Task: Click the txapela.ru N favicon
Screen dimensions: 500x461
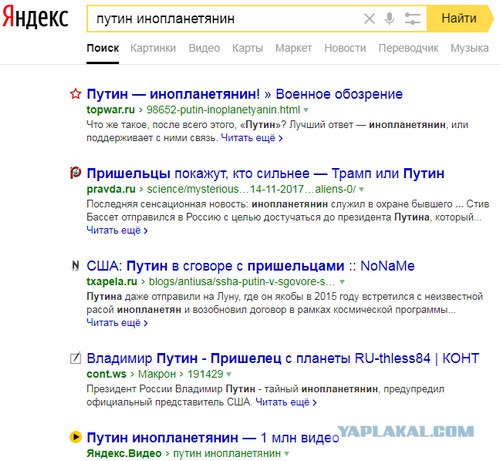Action: click(x=76, y=265)
